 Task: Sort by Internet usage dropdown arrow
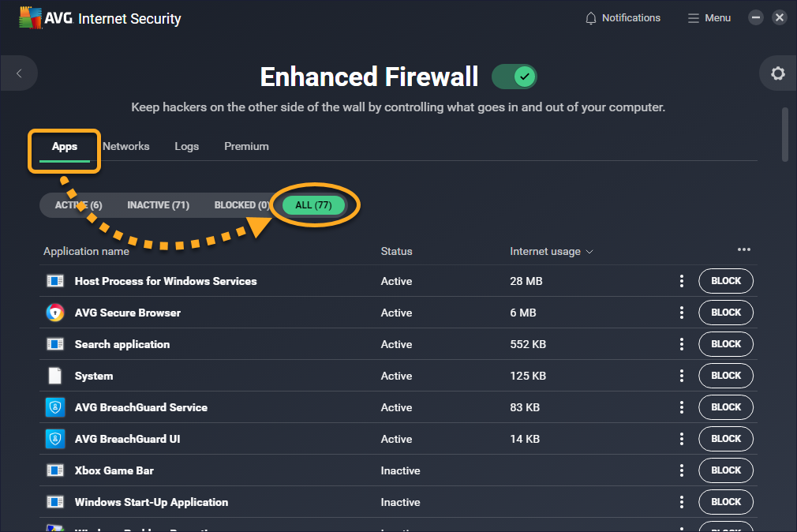click(589, 252)
